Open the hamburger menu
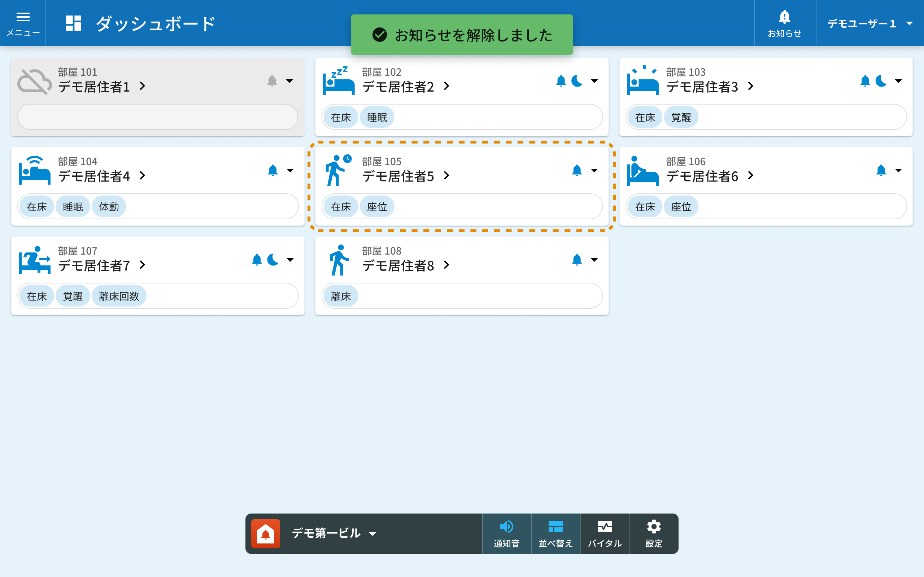 tap(23, 23)
